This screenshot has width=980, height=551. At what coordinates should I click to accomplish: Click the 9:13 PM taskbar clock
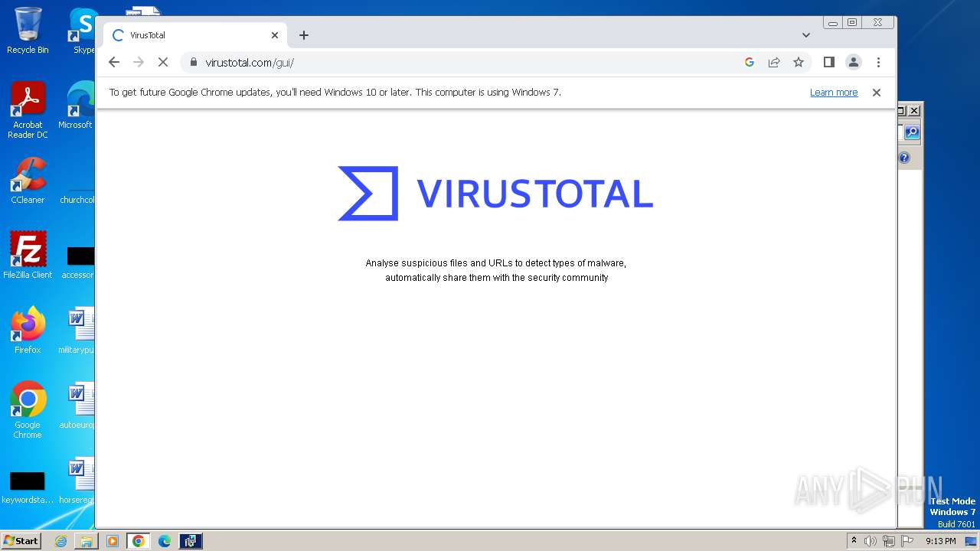941,541
